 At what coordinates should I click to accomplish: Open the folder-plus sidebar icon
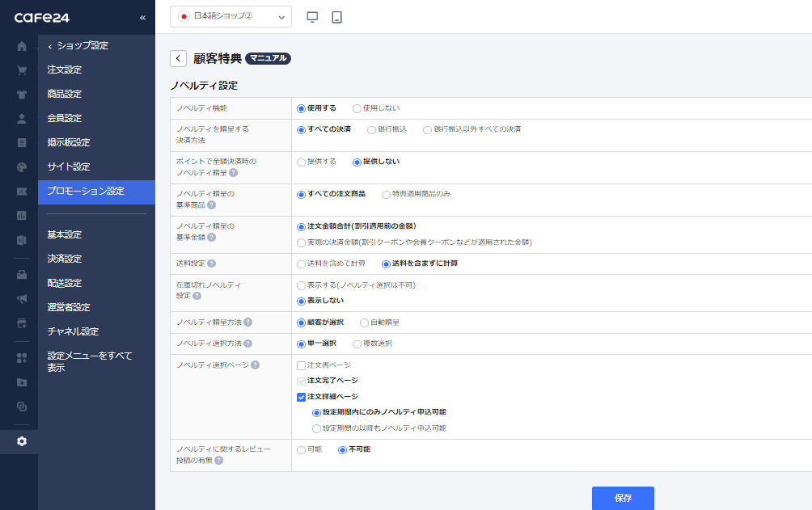[x=22, y=382]
